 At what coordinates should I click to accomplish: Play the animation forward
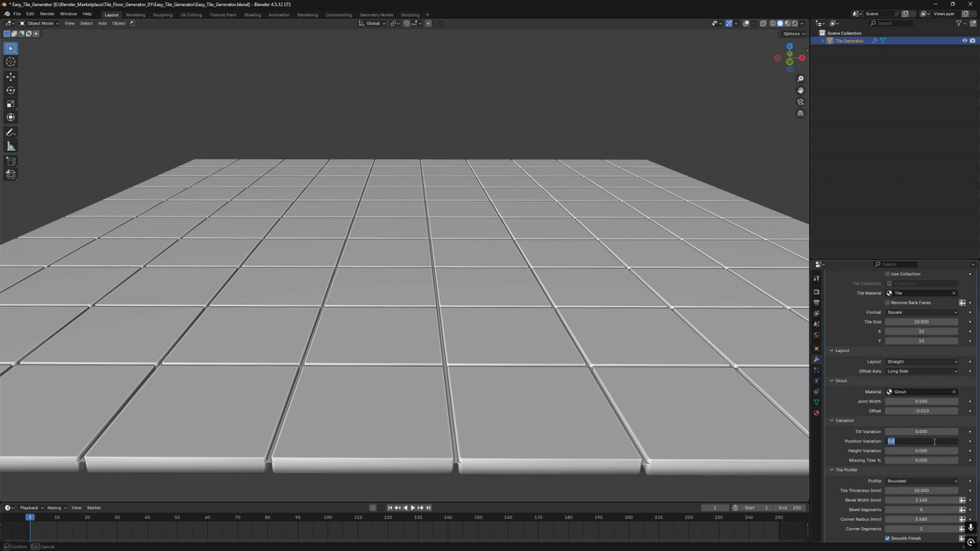(x=413, y=507)
